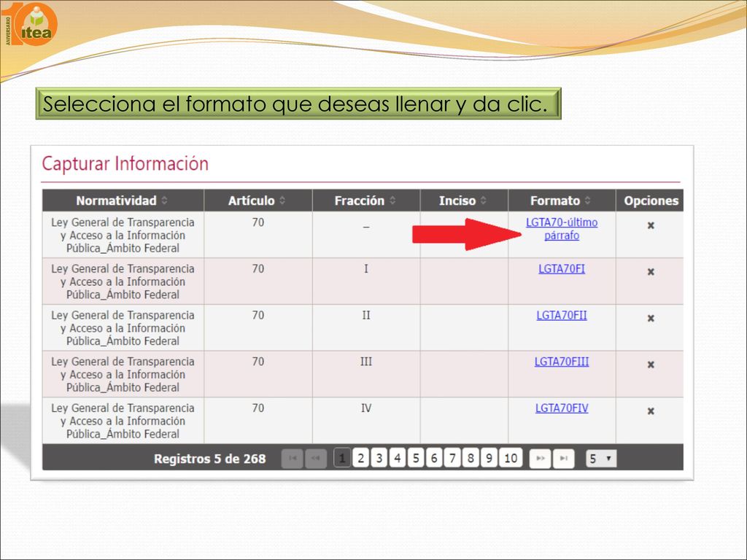
Task: Open the LGTA70-último párrafo format link
Action: [x=562, y=229]
